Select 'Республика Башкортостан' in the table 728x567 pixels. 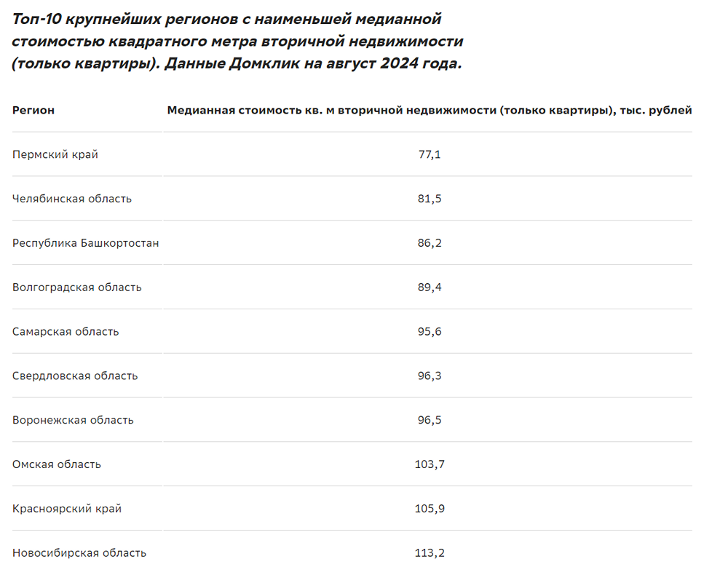(x=85, y=243)
